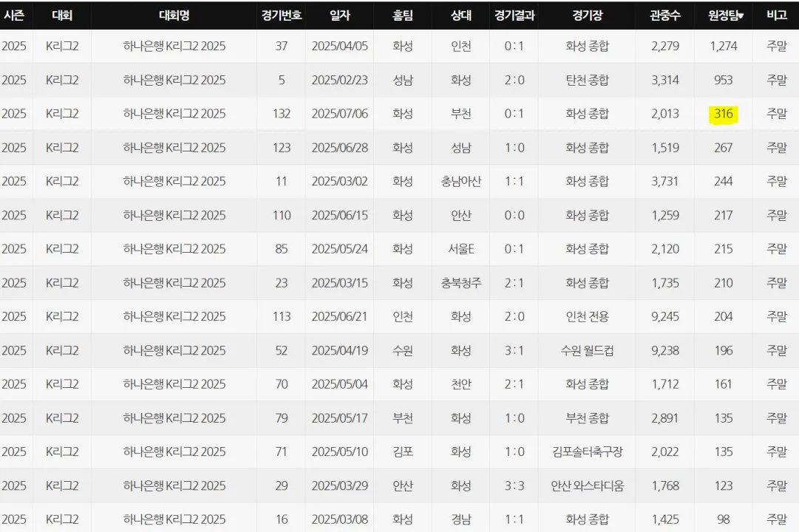Viewport: 799px width, 532px height.
Task: Click the 대회명 column header
Action: pyautogui.click(x=174, y=15)
